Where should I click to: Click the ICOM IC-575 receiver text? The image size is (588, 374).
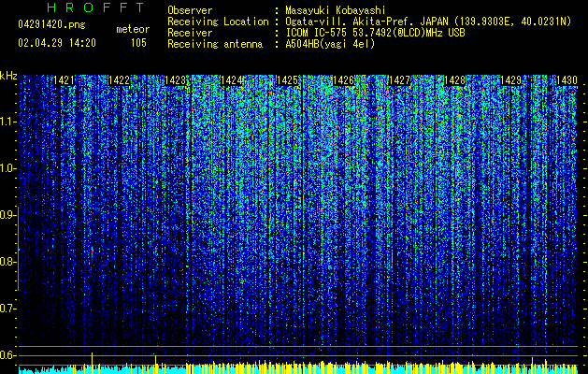tap(375, 33)
